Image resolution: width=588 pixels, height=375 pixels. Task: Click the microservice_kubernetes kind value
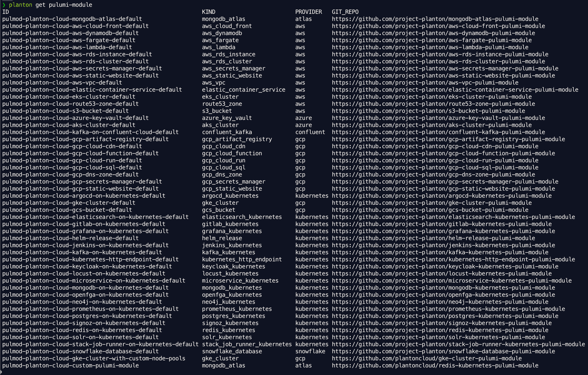pos(240,281)
